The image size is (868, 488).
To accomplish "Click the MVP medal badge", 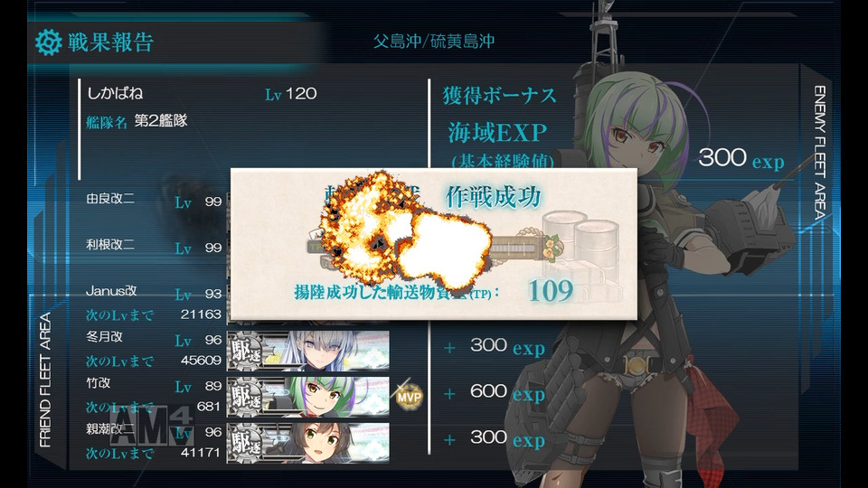I will click(409, 396).
